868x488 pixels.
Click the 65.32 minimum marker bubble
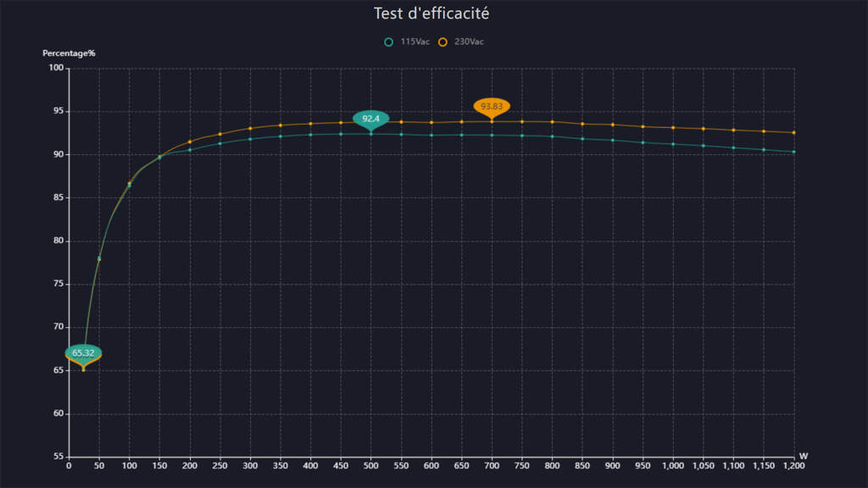tap(83, 352)
